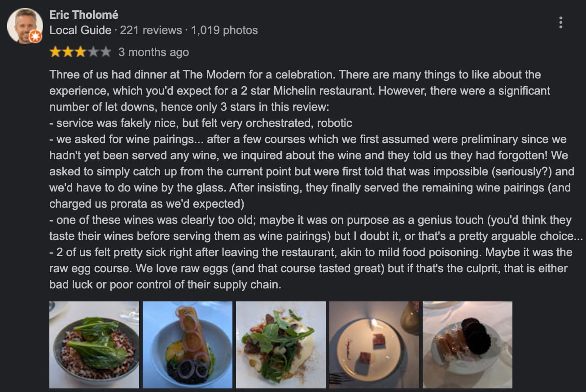Click the first gold rating star
Image resolution: width=586 pixels, height=392 pixels.
pos(55,52)
